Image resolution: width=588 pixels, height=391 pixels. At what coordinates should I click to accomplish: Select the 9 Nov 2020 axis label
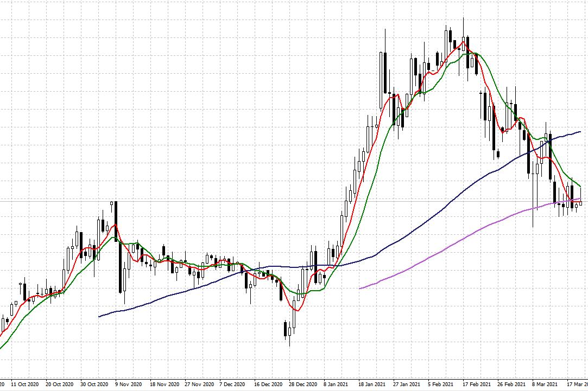(x=128, y=384)
